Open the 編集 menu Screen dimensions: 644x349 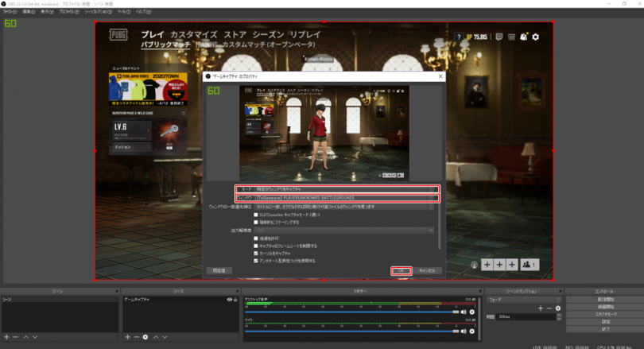pos(29,11)
